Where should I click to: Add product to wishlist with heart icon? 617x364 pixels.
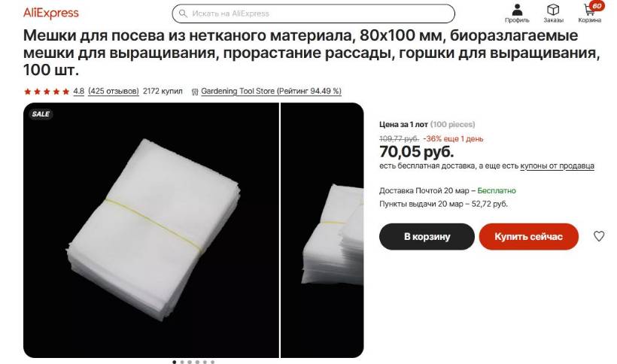[x=599, y=236]
